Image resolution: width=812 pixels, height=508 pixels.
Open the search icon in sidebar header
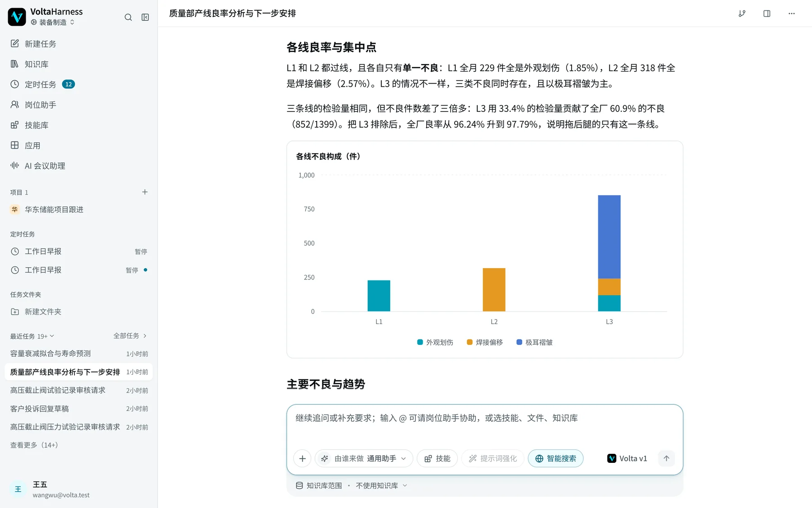click(x=128, y=17)
